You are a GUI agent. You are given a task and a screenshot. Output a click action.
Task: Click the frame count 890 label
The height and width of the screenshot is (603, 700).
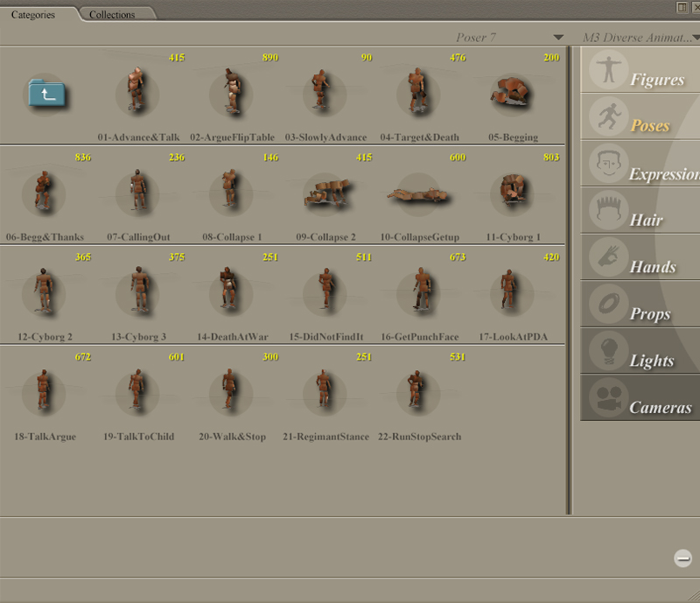270,57
